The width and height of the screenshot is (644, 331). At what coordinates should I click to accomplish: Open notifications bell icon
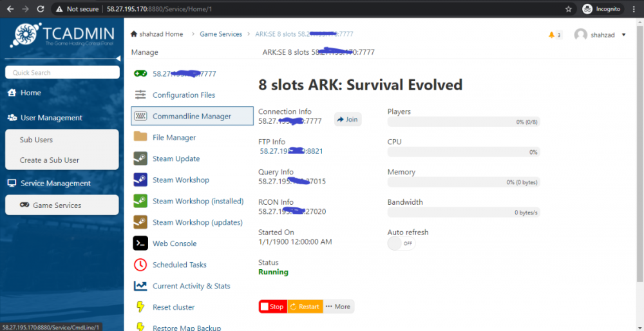click(x=552, y=35)
